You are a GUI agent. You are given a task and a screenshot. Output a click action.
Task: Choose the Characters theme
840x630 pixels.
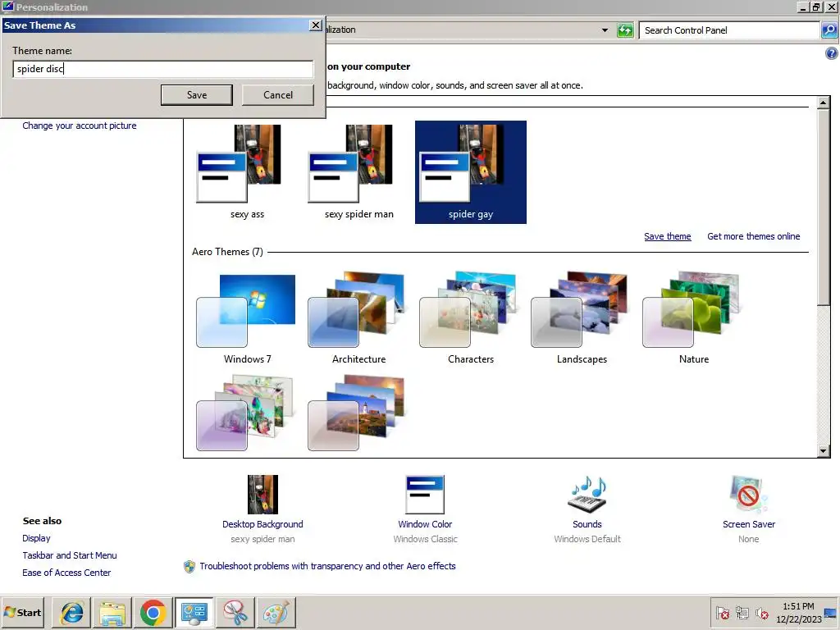(470, 319)
